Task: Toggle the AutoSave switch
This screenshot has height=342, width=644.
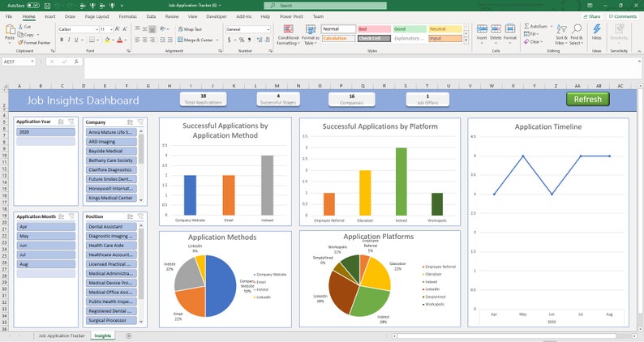Action: [33, 6]
